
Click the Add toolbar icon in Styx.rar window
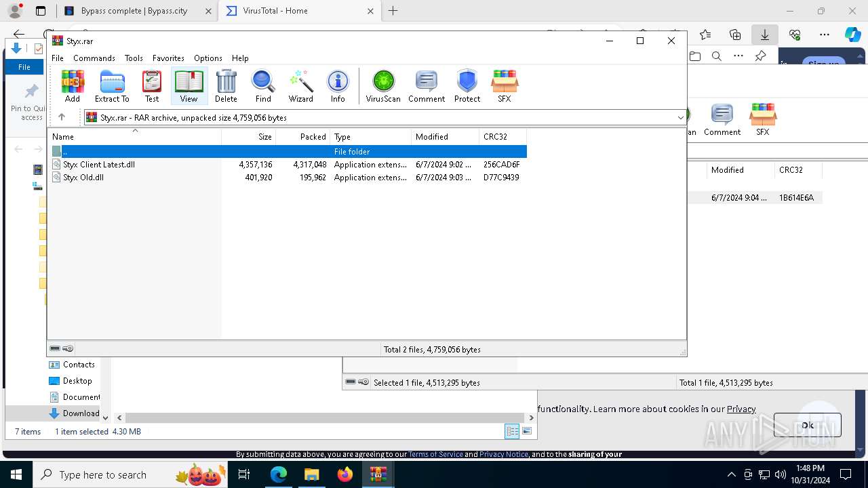coord(73,86)
